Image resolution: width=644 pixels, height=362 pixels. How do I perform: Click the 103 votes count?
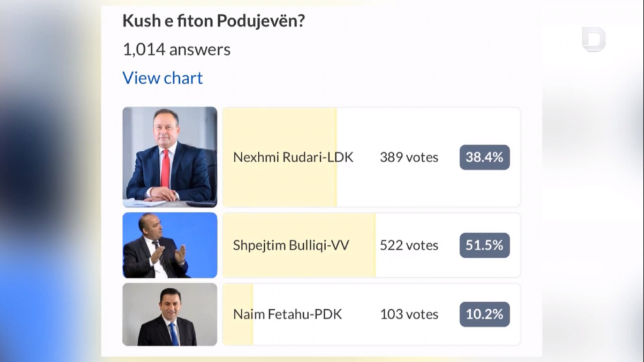pos(409,314)
